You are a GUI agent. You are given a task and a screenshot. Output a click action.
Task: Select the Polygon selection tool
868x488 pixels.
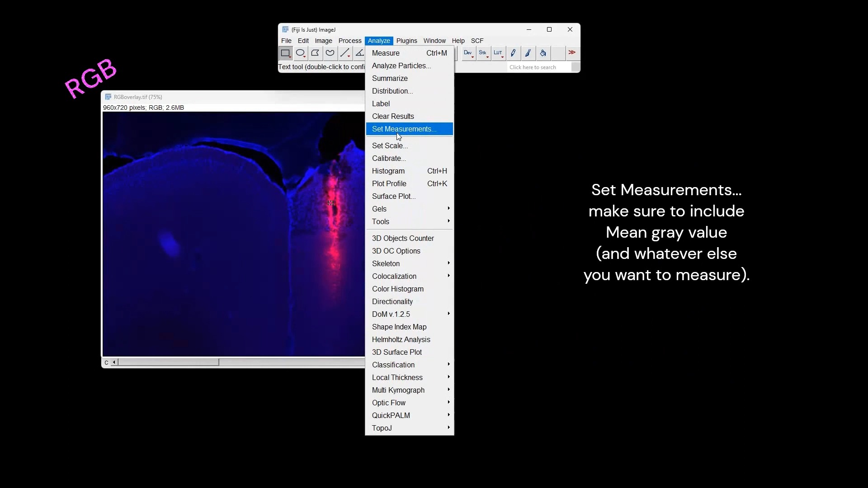pos(315,53)
